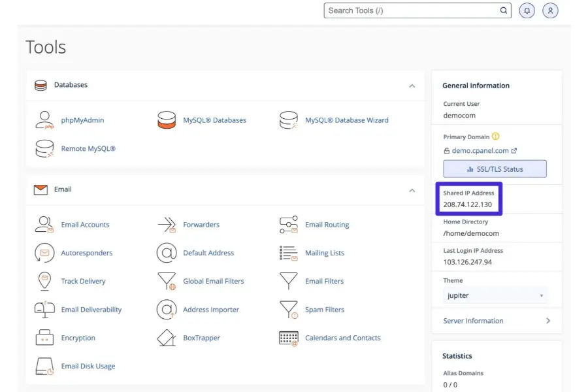Click the MySQL Databases icon

coord(167,120)
